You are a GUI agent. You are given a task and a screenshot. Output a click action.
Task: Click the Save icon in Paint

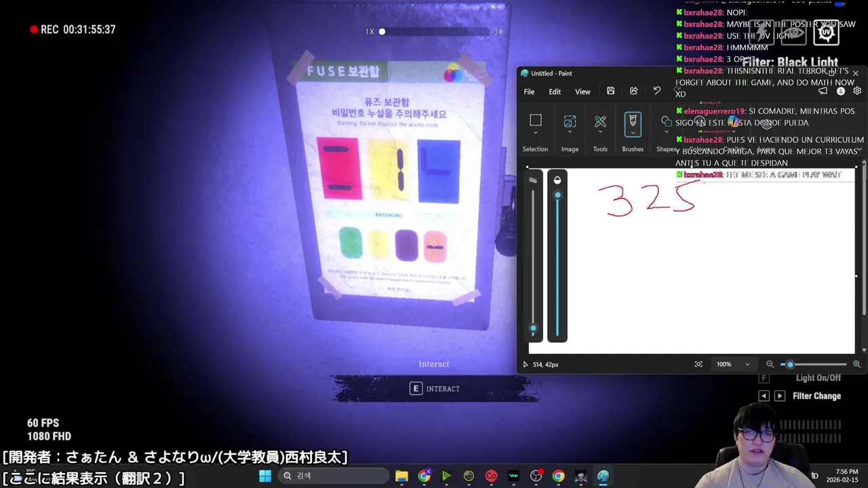(610, 91)
